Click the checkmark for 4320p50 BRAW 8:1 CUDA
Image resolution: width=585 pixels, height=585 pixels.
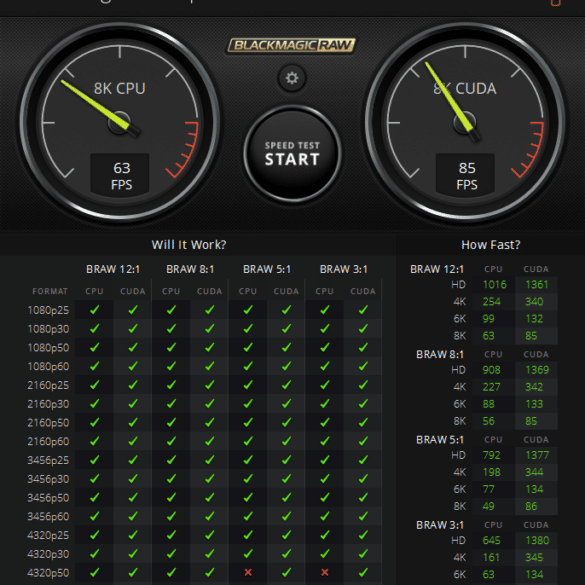(209, 572)
